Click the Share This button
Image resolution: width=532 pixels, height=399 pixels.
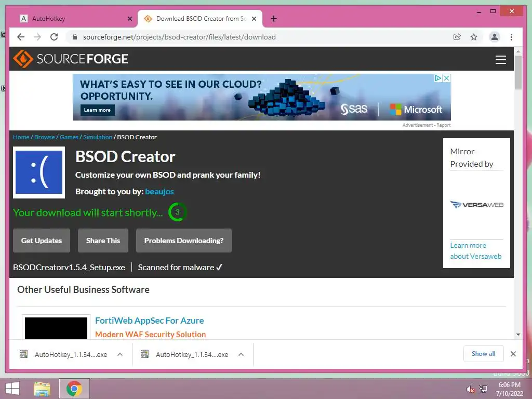[103, 241]
